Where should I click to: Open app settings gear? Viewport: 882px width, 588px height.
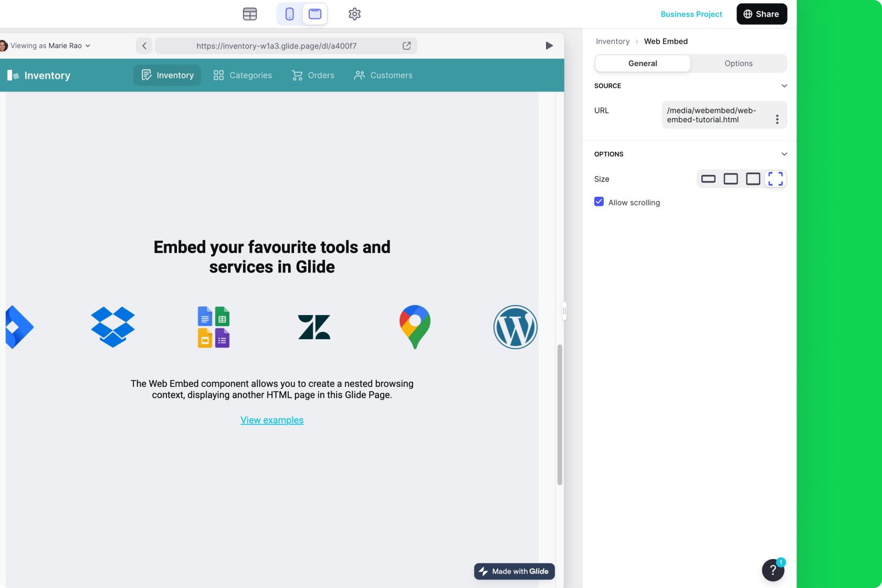354,14
